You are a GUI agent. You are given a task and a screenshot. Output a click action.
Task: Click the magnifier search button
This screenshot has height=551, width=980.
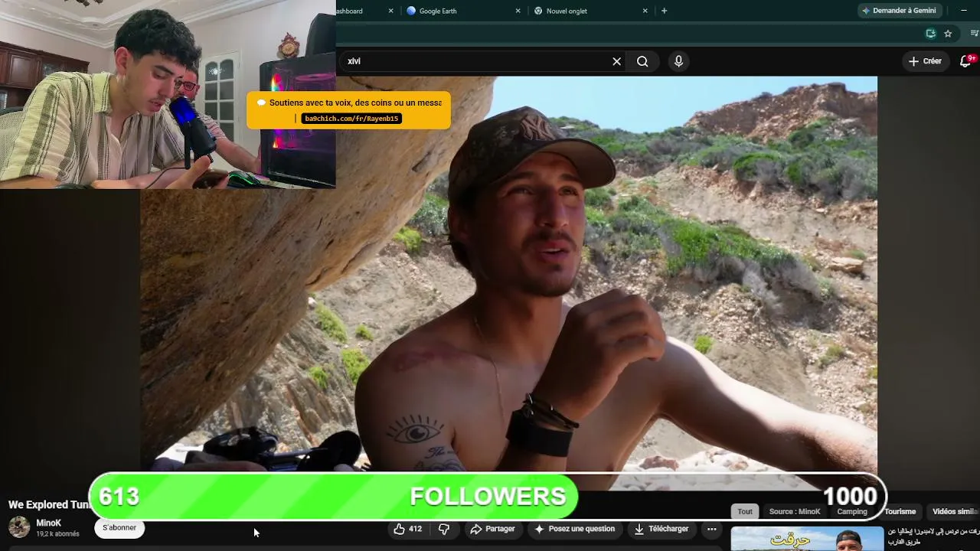coord(642,61)
